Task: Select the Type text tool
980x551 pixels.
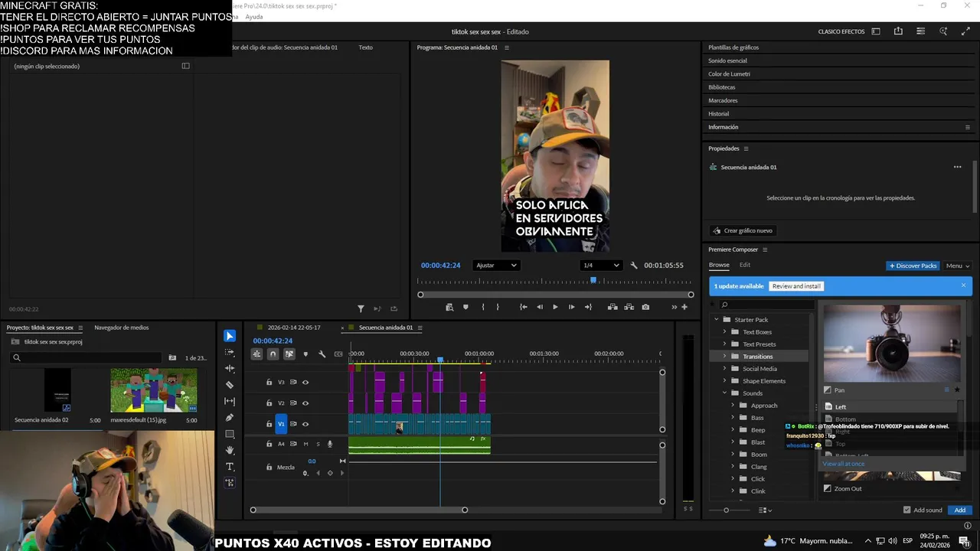Action: pos(230,466)
